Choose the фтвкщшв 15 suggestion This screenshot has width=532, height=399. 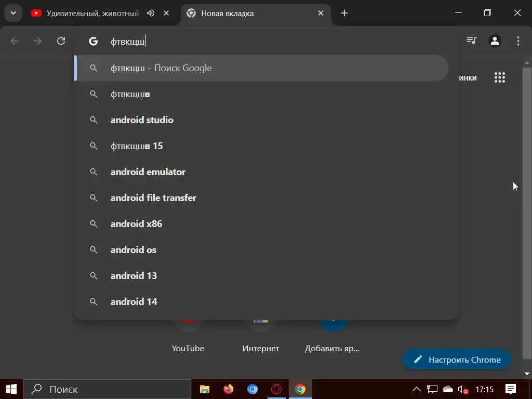pos(261,146)
